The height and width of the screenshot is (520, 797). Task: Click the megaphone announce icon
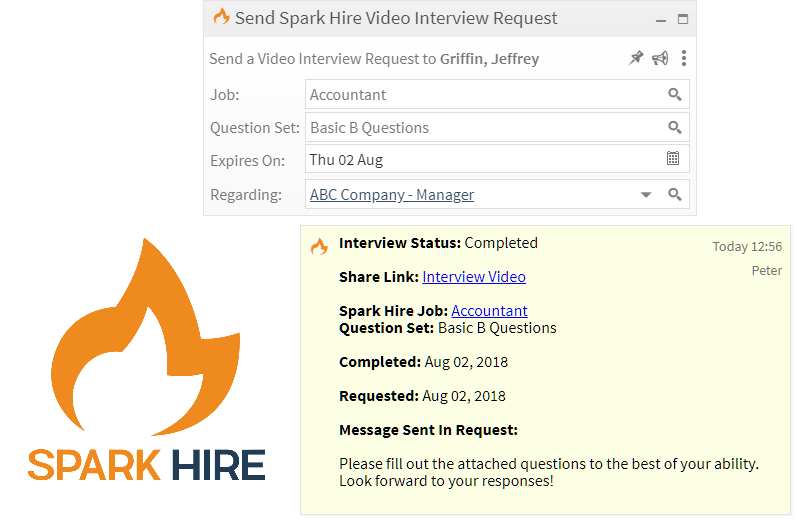tap(660, 58)
